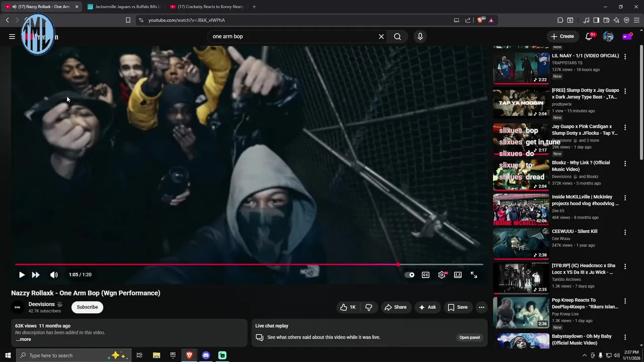Toggle the browser sidebar panel
644x362 pixels.
pyautogui.click(x=596, y=20)
